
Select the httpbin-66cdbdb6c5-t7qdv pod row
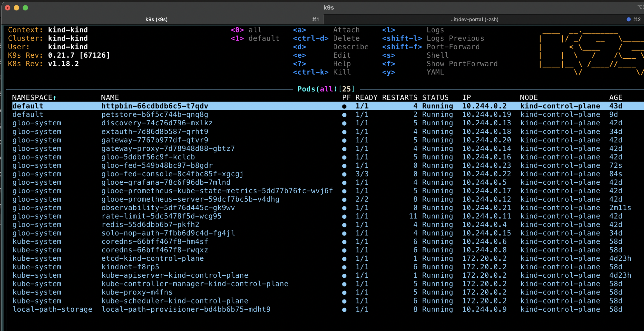[327, 106]
